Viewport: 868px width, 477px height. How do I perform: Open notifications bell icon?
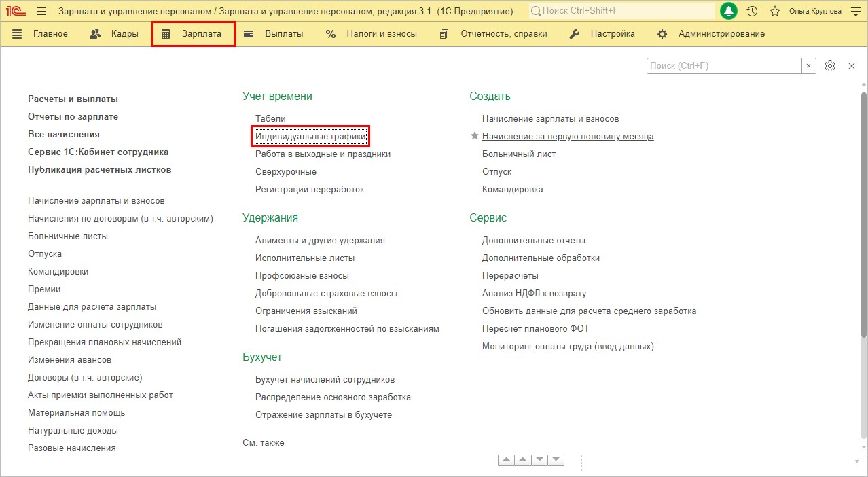[729, 11]
